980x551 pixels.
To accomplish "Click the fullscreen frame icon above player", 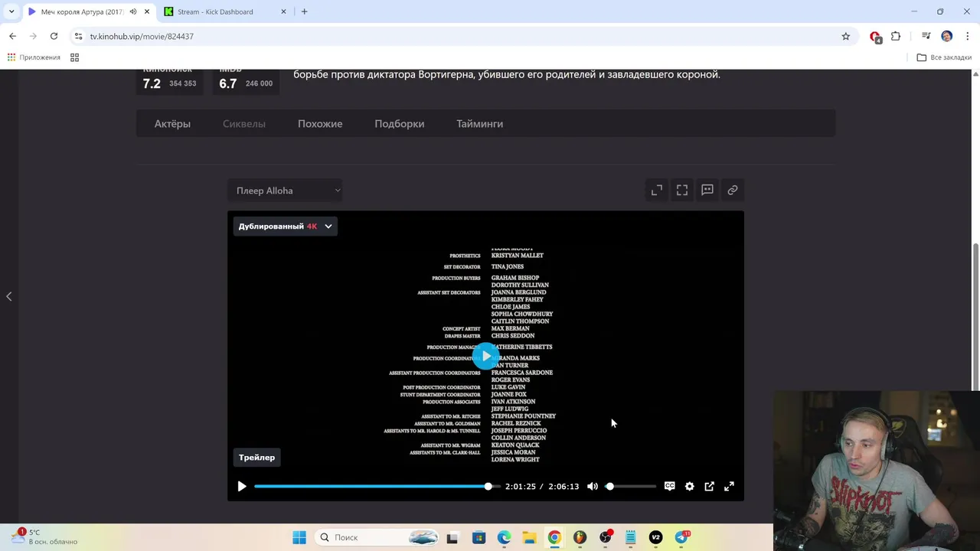I will [x=682, y=190].
